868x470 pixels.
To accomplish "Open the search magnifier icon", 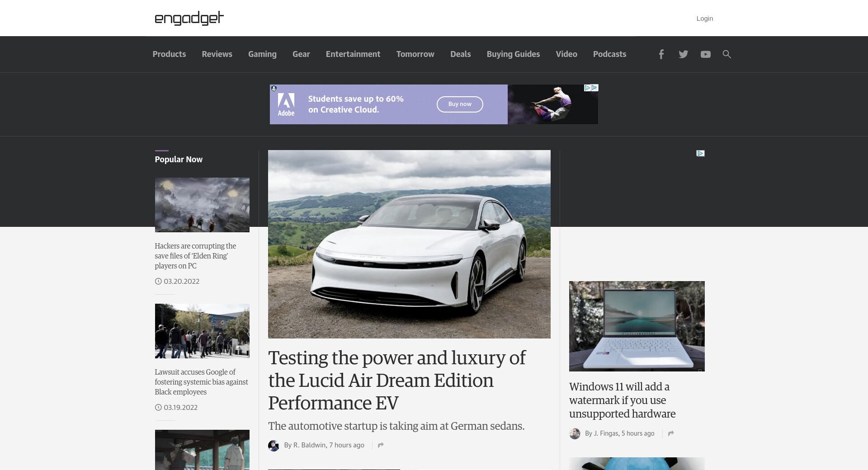I will tap(726, 54).
